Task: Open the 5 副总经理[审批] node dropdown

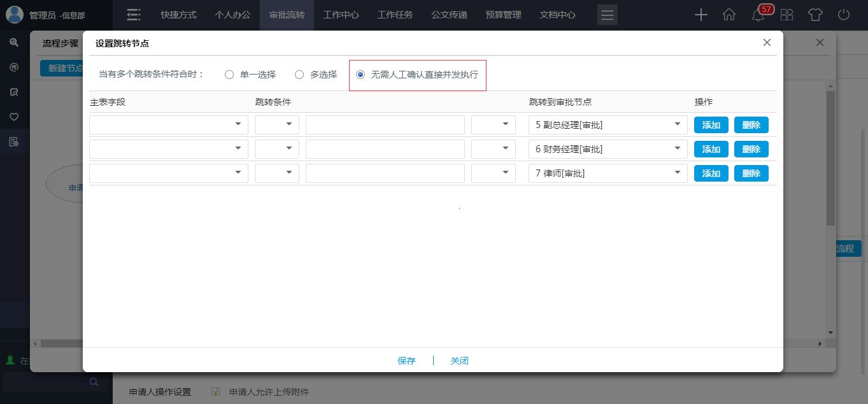Action: [x=608, y=125]
